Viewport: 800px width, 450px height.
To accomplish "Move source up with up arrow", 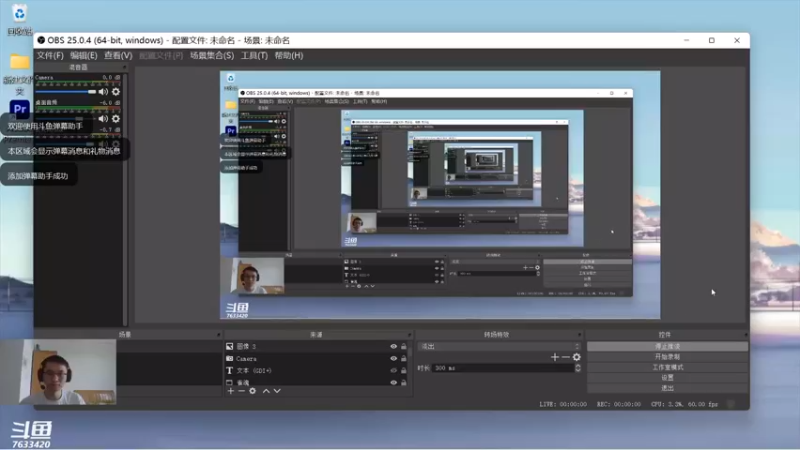I will [266, 391].
